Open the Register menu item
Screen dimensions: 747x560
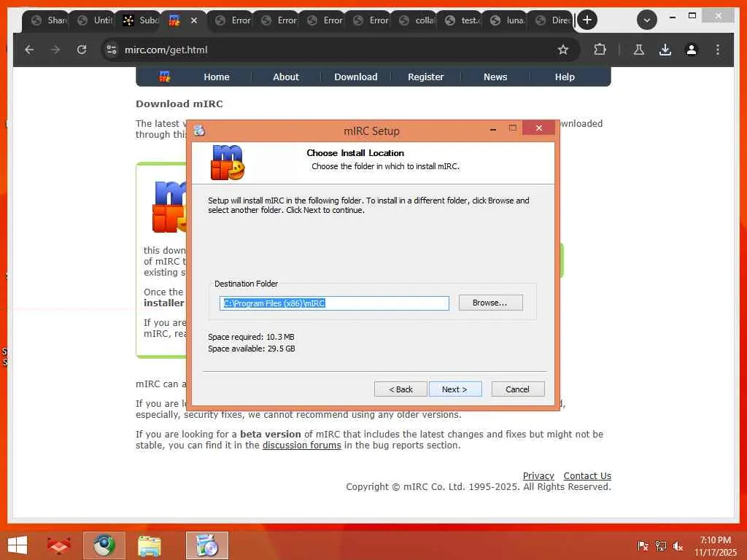click(425, 77)
